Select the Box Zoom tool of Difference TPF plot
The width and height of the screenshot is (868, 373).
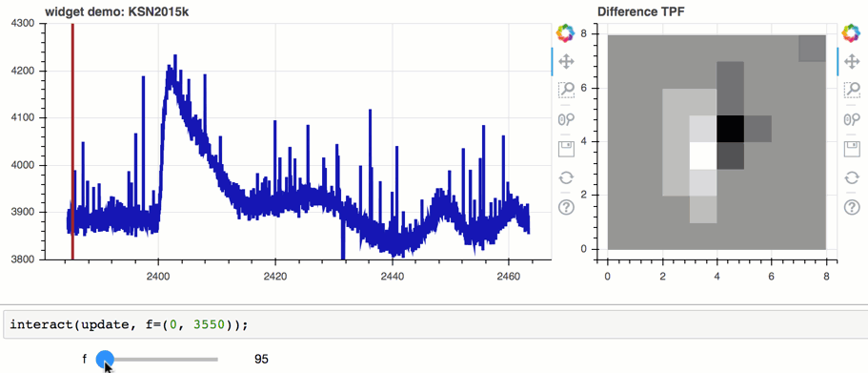point(852,90)
